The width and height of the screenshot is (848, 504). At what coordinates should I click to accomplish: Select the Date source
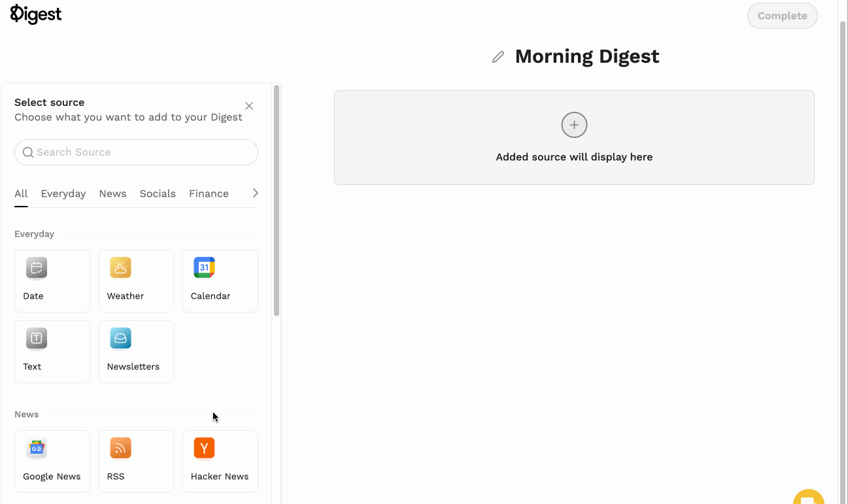(x=52, y=281)
